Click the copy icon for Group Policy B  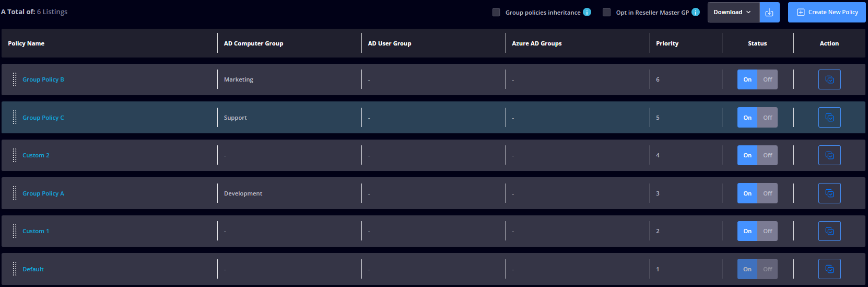tap(829, 79)
